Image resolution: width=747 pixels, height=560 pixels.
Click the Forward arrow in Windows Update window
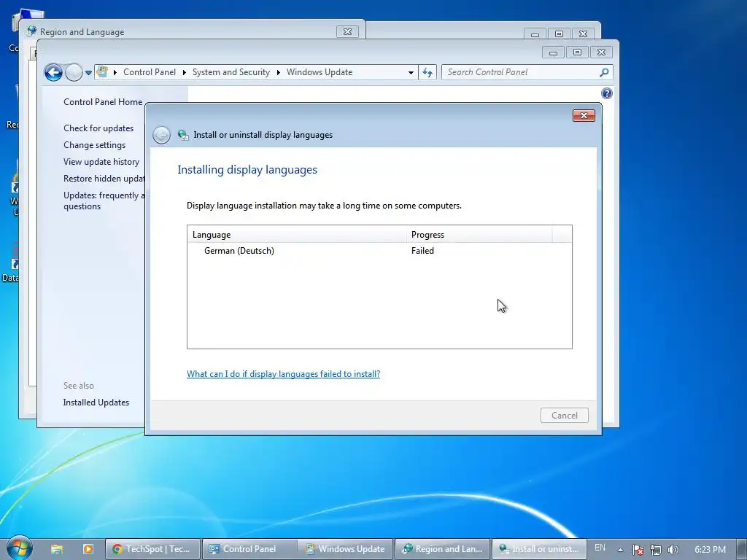(x=74, y=72)
